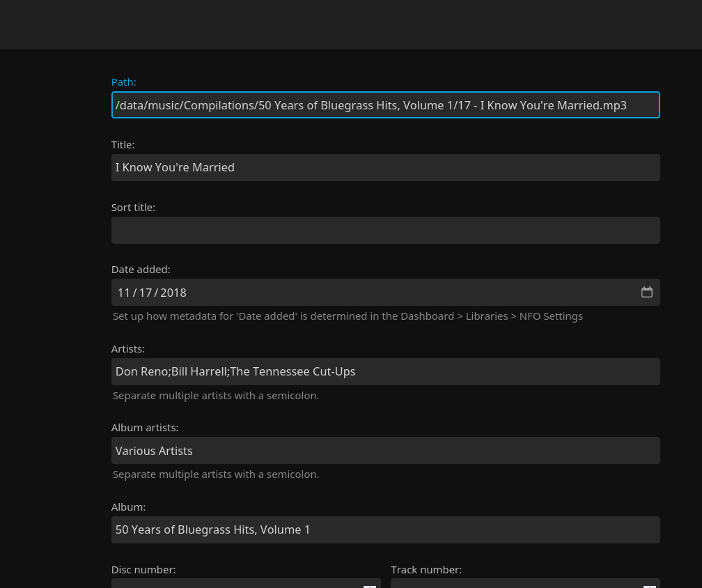Click the Title label
The image size is (702, 588).
pos(123,144)
